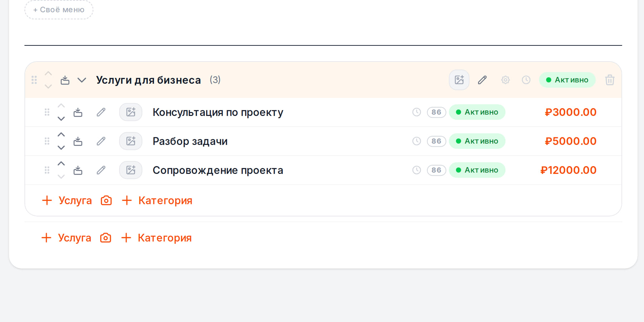
Task: Edit the 'Услуги для бизнеса' category name
Action: click(482, 80)
